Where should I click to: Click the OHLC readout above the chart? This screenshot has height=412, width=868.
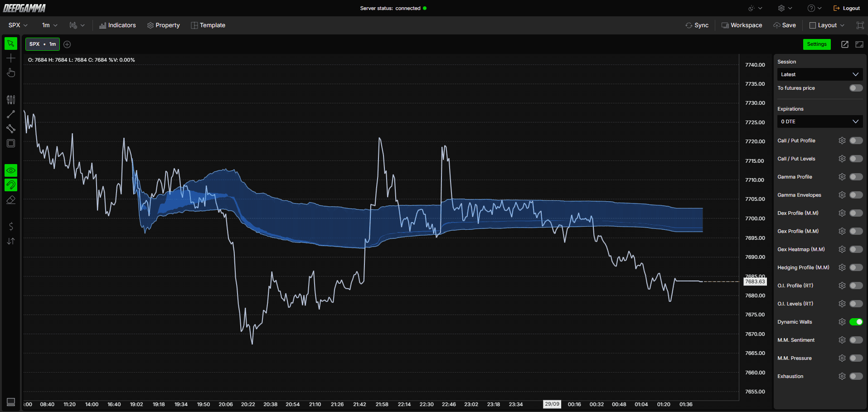(x=82, y=60)
